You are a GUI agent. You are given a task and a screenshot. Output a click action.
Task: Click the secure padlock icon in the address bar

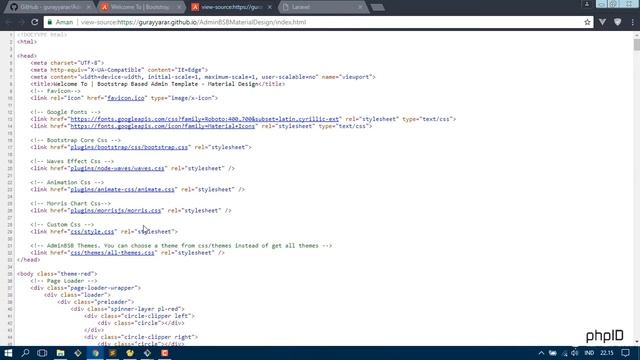pyautogui.click(x=50, y=22)
